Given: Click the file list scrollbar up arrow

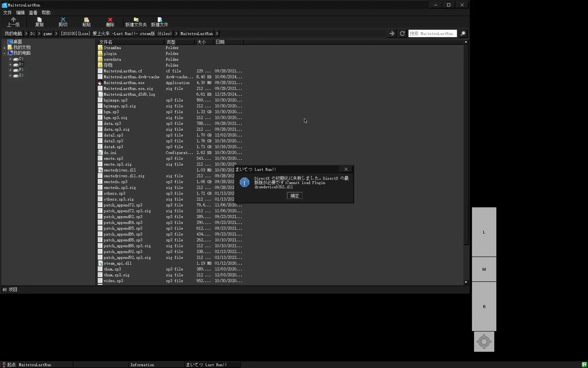Looking at the screenshot, I should (466, 42).
